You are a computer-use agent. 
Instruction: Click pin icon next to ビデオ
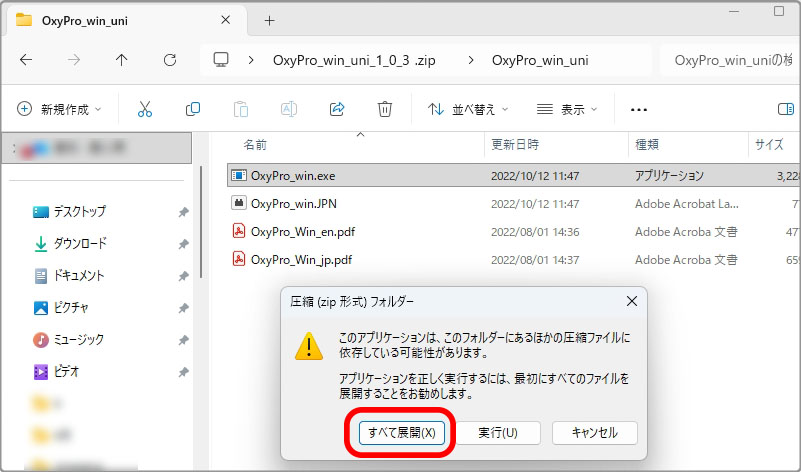[x=183, y=372]
